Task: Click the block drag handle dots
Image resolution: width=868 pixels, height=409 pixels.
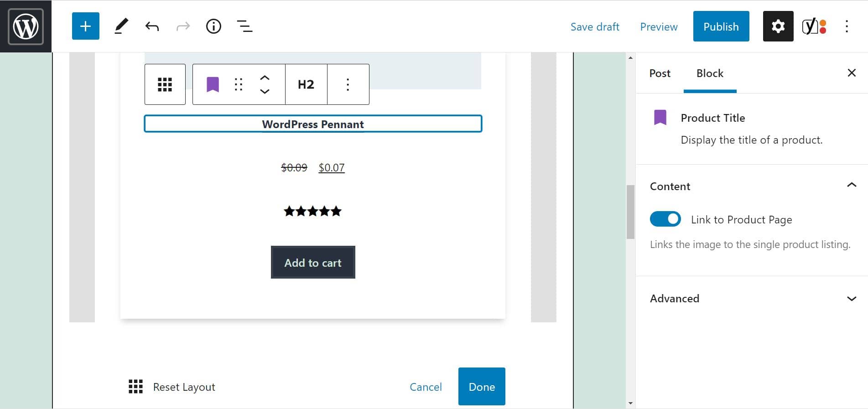Action: (239, 84)
